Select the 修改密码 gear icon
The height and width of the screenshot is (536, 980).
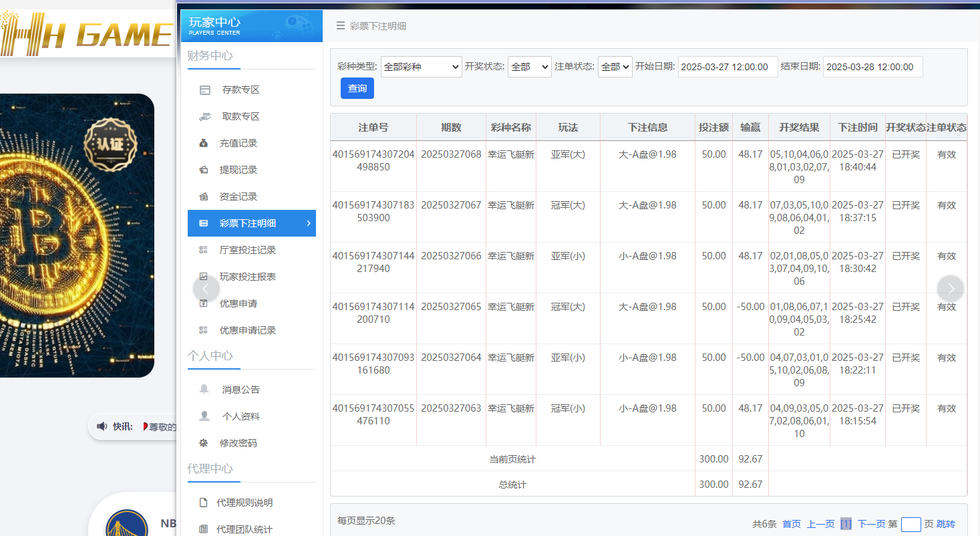[204, 442]
